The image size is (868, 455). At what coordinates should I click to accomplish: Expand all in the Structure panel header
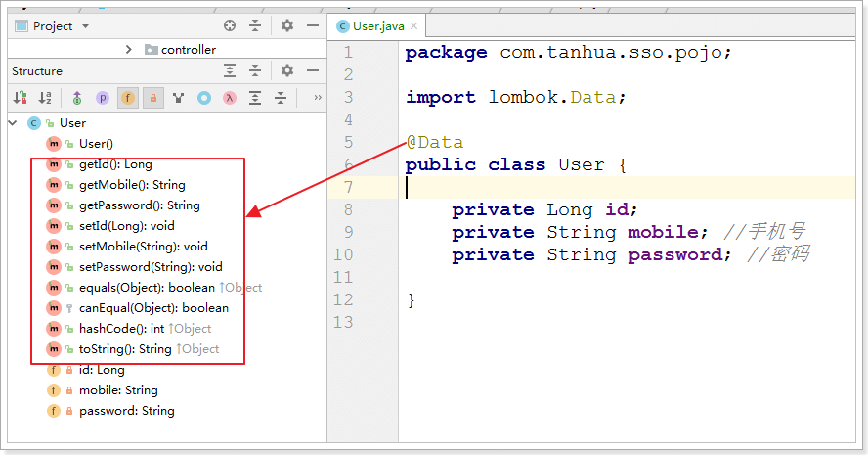click(230, 70)
